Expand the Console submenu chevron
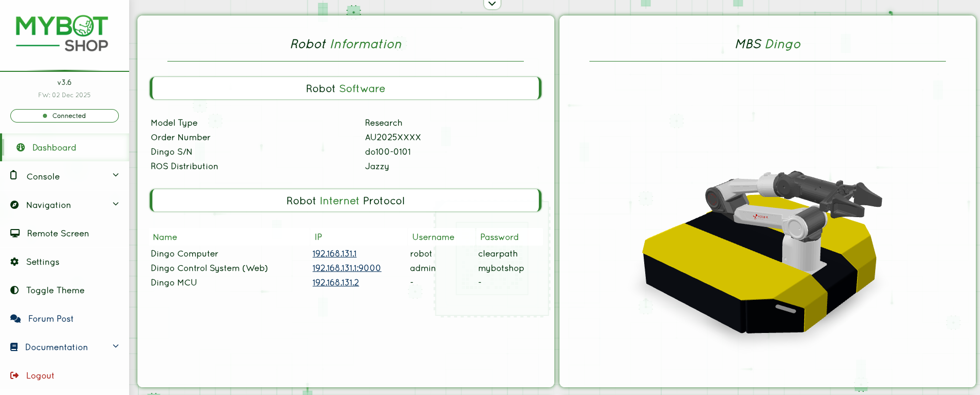Viewport: 980px width, 395px height. pos(116,175)
